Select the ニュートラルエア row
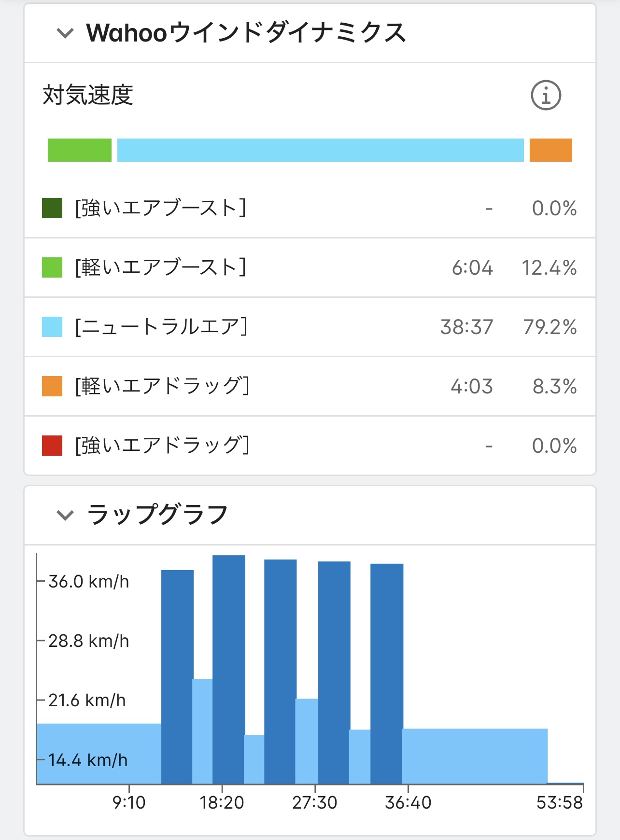This screenshot has height=840, width=620. (x=310, y=327)
